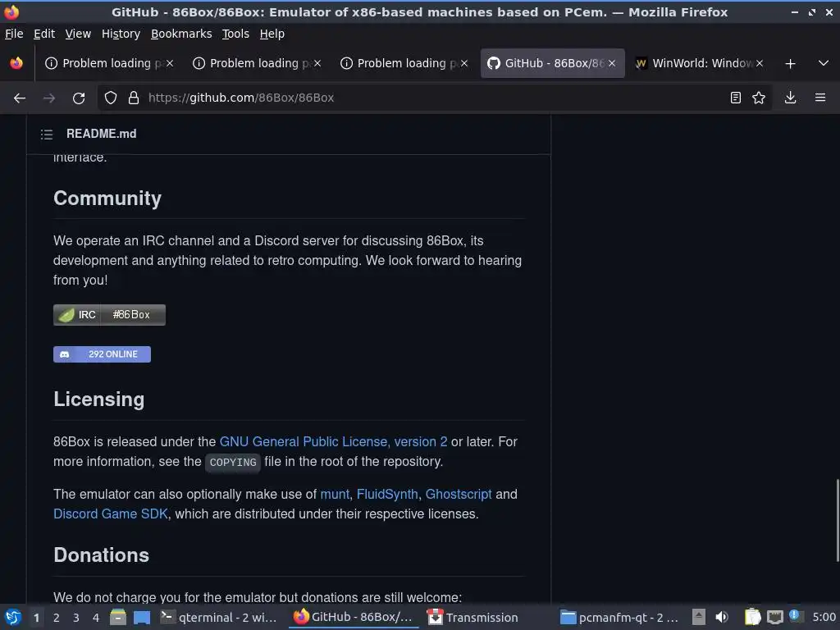Switch to the third Problem loading page tab
840x630 pixels.
[x=404, y=63]
